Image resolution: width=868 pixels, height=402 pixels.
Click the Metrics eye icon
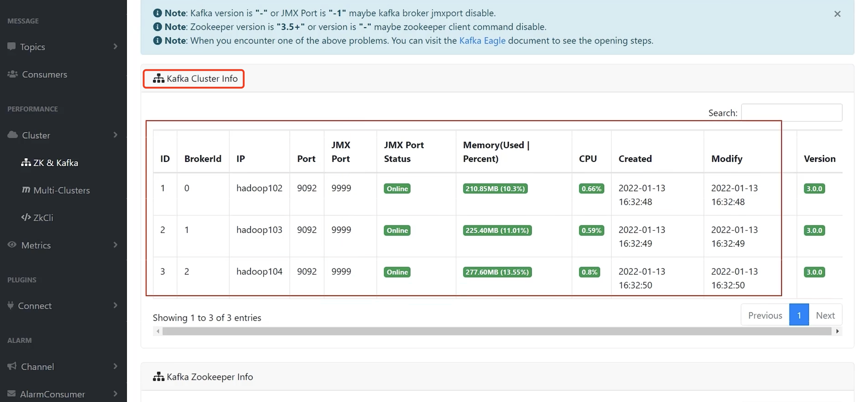point(12,245)
